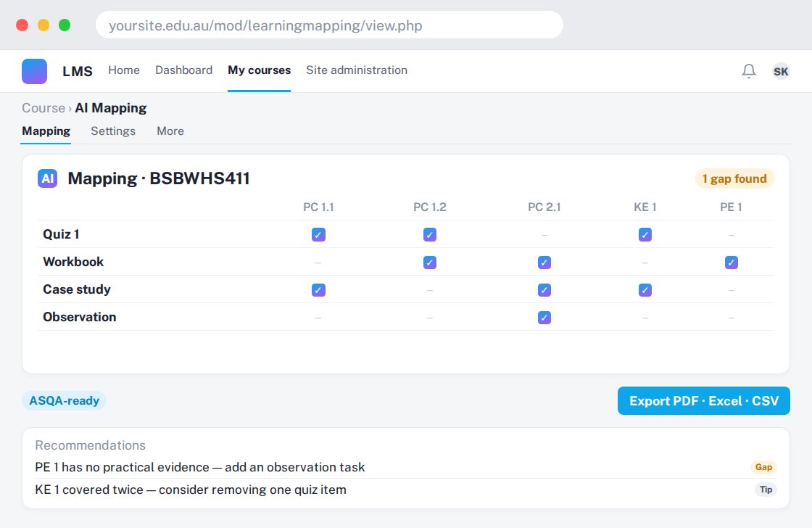Click the PE 1 column header

[x=732, y=207]
